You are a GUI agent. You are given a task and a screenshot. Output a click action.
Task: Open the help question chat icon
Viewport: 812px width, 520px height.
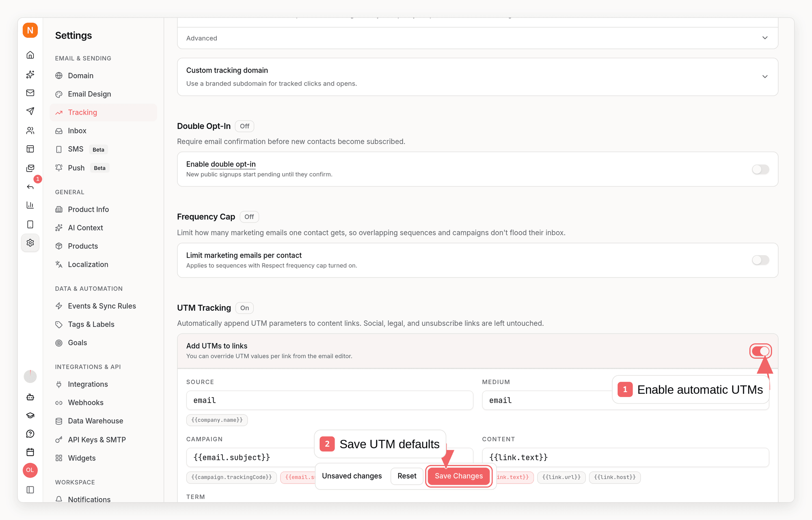pos(30,434)
